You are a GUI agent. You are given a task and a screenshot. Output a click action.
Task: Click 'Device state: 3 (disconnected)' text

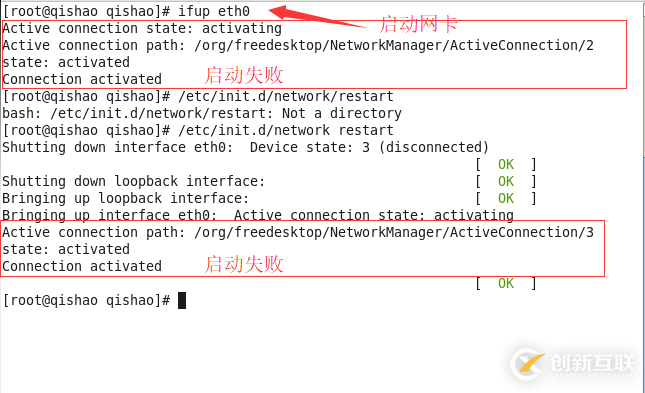tap(369, 147)
